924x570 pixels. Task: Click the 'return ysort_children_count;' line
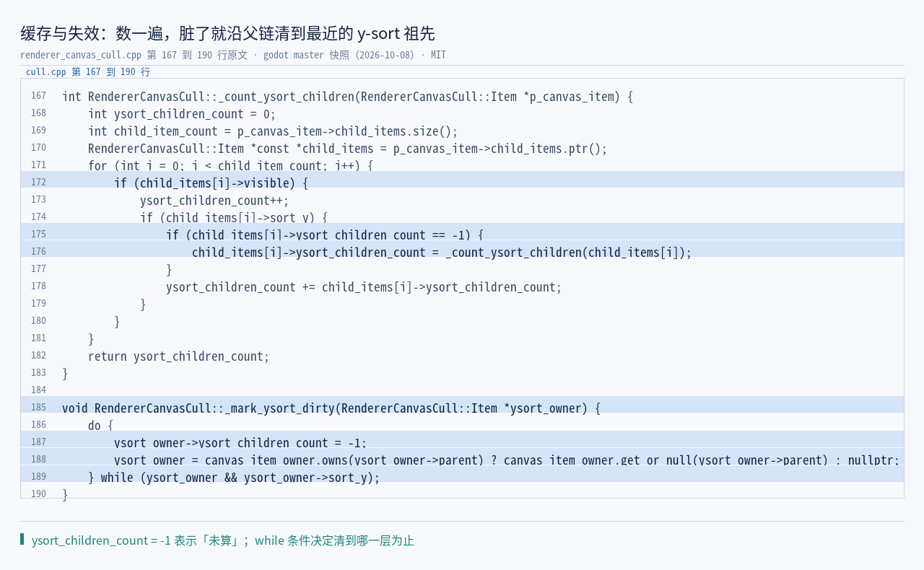(x=178, y=356)
